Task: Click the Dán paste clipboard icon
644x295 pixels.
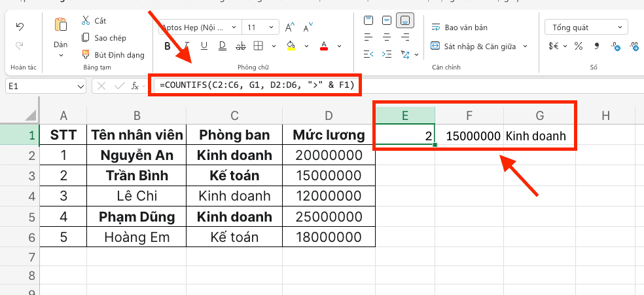Action: 61,25
